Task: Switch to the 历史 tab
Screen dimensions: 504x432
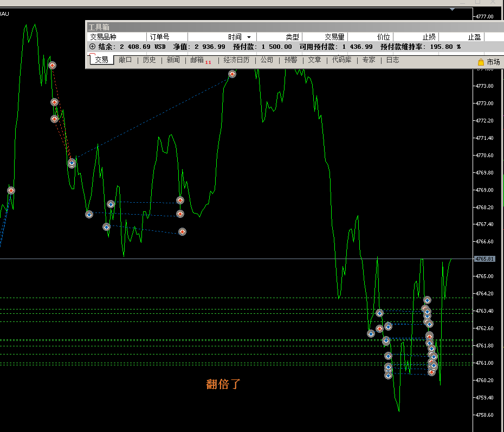Action: [149, 60]
